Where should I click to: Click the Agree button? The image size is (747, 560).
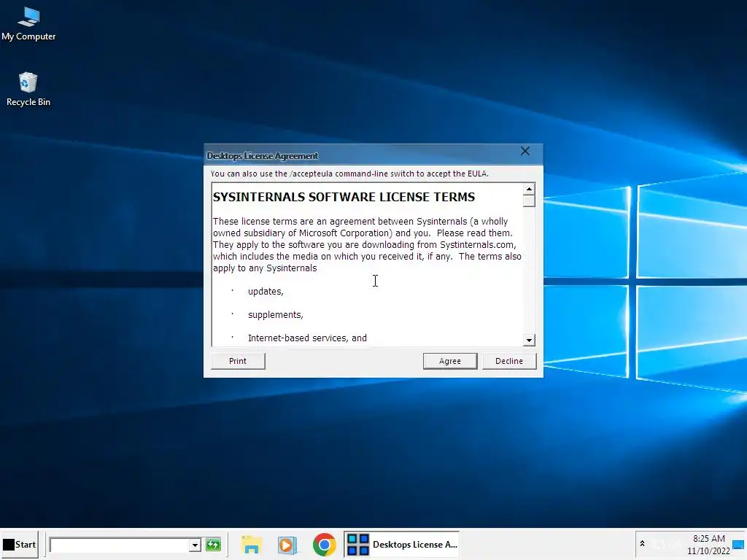click(x=449, y=361)
